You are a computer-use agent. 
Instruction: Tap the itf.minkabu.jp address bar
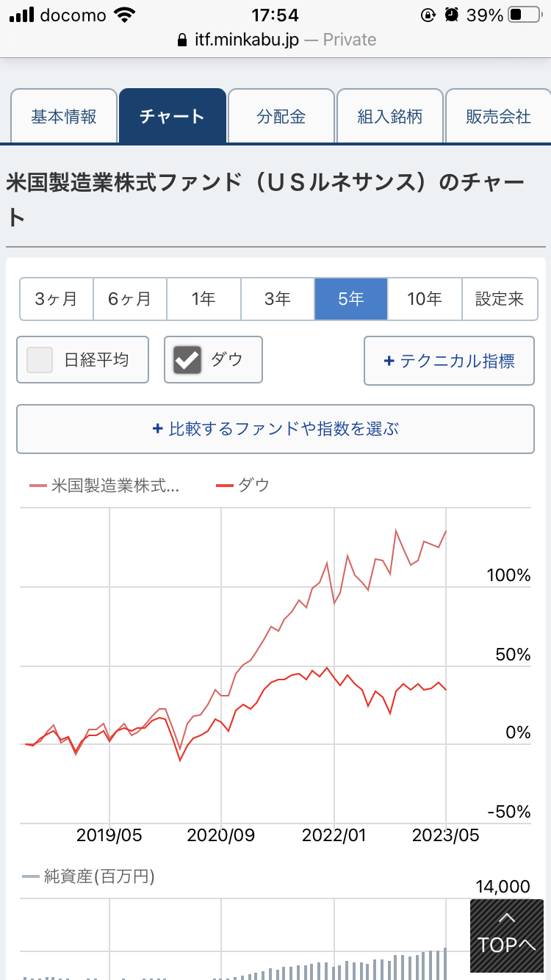point(276,40)
